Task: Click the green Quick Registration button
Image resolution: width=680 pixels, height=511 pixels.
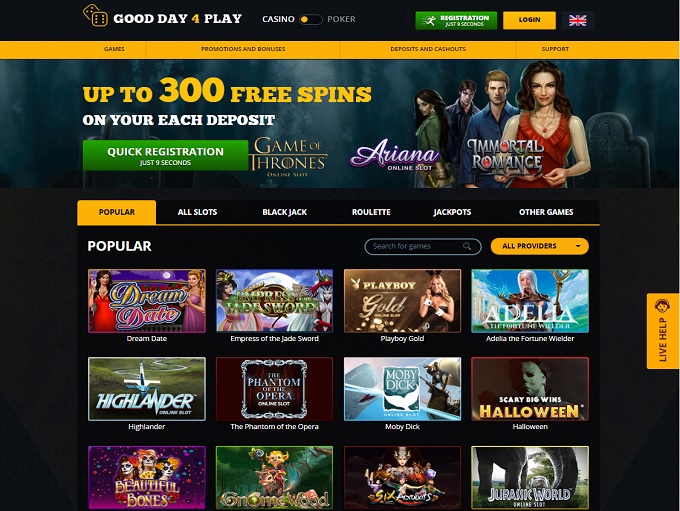Action: point(165,155)
